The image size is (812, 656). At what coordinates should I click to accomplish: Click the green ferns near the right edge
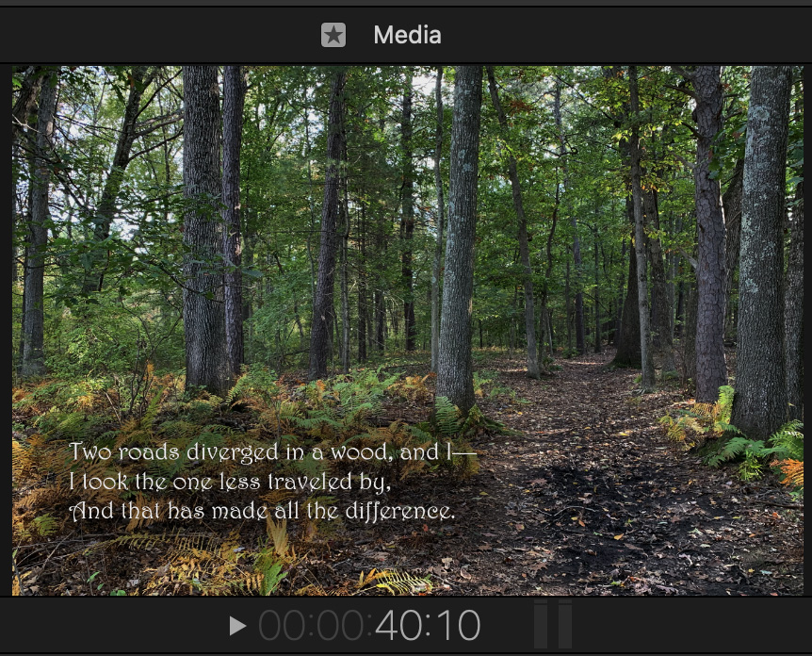tap(754, 448)
